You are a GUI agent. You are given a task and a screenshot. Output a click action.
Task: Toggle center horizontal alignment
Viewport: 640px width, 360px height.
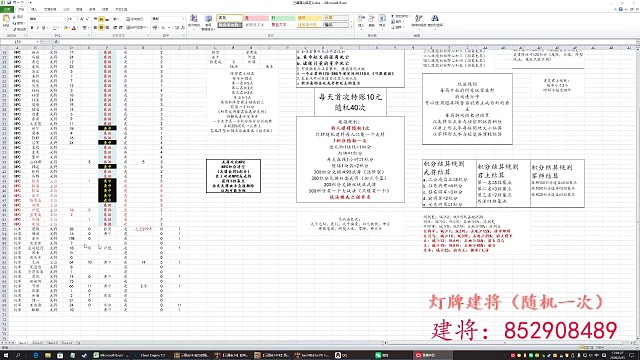click(x=101, y=27)
